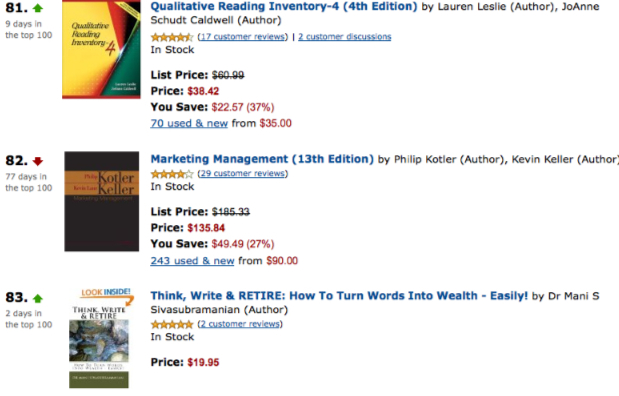View the 29 customer reviews
This screenshot has width=619, height=396.
click(243, 173)
